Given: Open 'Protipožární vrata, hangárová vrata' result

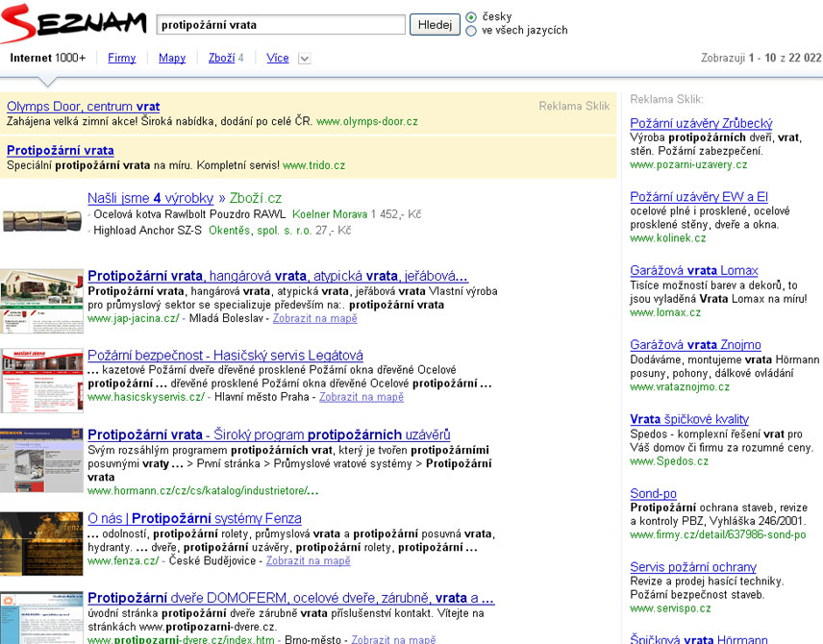Looking at the screenshot, I should coord(278,276).
